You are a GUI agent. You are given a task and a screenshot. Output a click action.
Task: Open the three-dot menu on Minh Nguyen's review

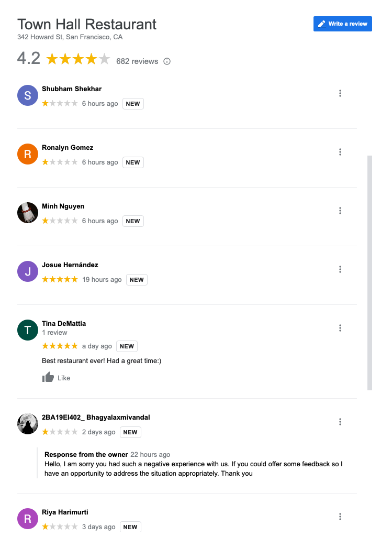(340, 210)
